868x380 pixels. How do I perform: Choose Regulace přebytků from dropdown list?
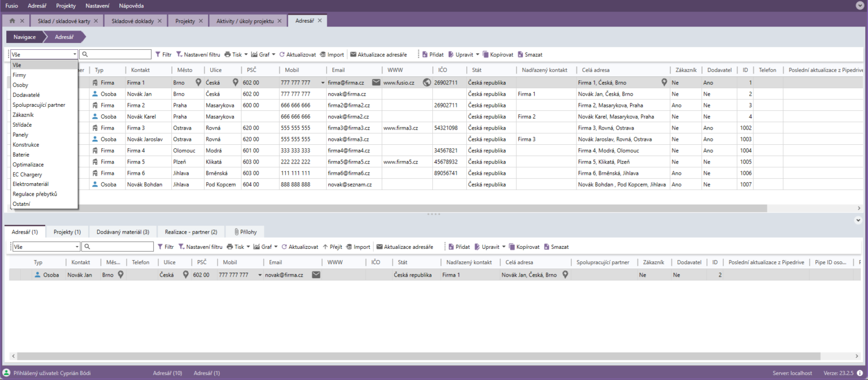[x=44, y=194]
